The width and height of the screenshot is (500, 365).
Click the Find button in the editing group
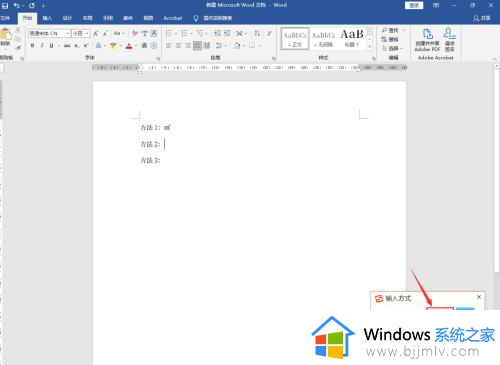point(391,30)
